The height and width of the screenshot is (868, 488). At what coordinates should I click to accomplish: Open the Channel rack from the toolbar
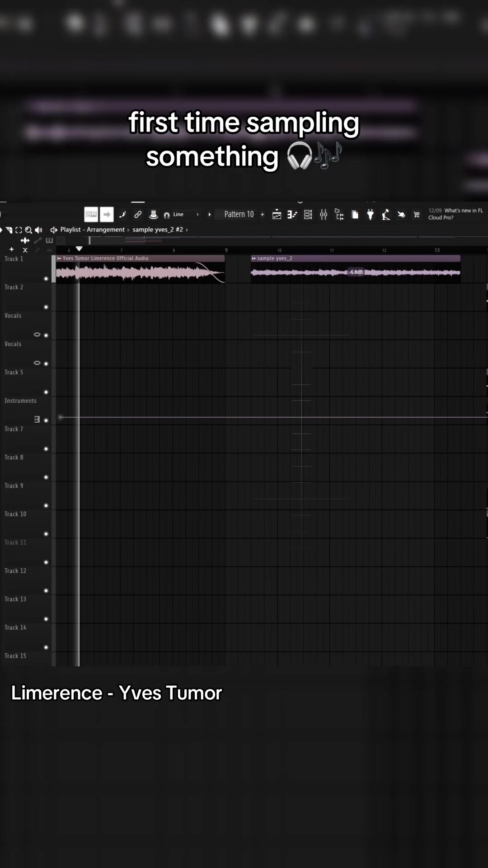tap(308, 215)
